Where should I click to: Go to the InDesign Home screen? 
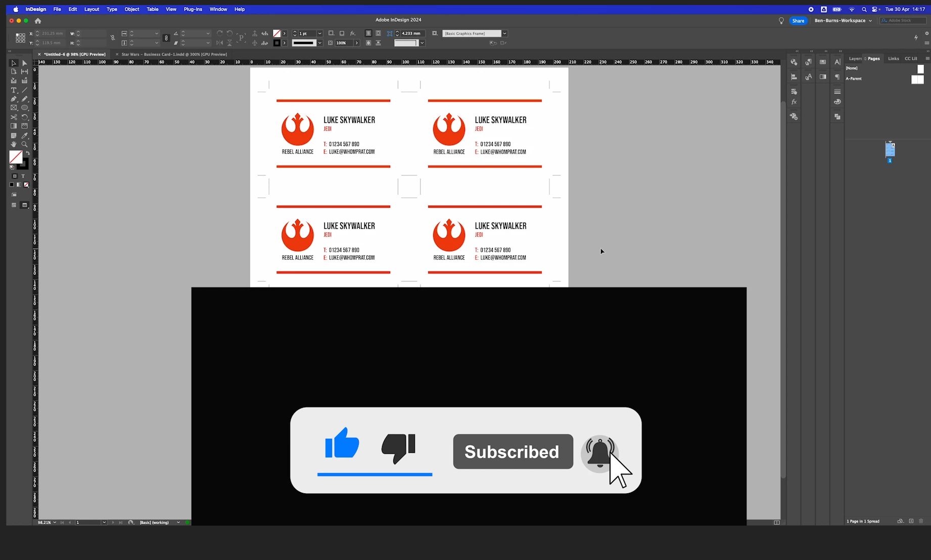[x=38, y=21]
